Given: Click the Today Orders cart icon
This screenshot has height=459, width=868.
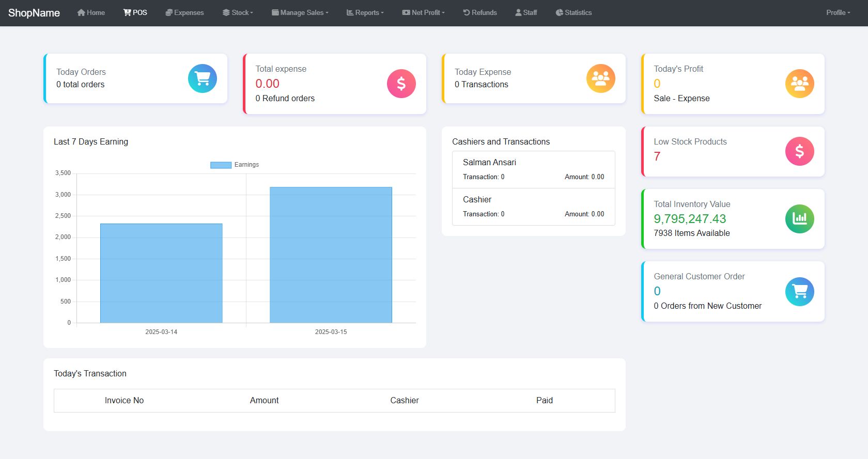Looking at the screenshot, I should [x=203, y=78].
